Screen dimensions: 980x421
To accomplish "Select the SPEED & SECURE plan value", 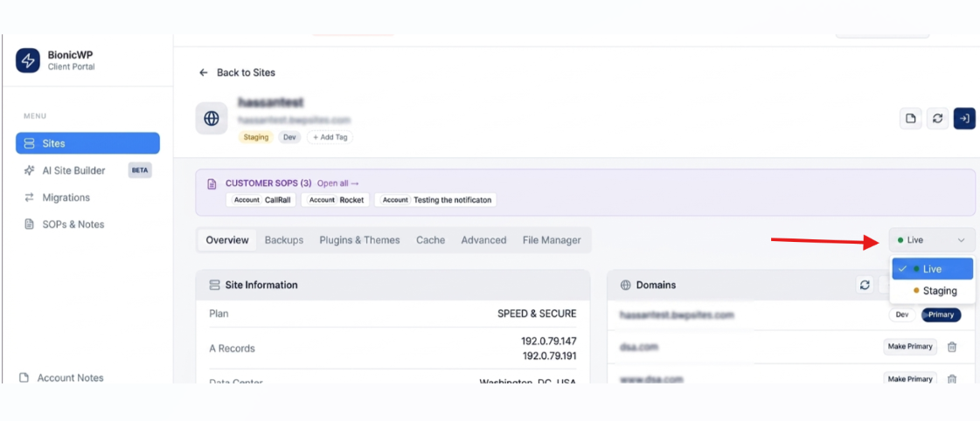I will click(x=537, y=314).
